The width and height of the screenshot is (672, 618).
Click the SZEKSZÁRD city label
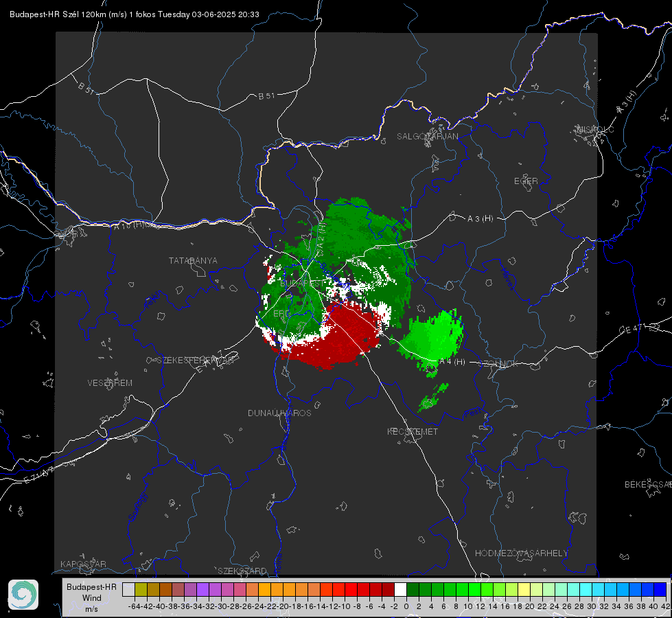(242, 571)
